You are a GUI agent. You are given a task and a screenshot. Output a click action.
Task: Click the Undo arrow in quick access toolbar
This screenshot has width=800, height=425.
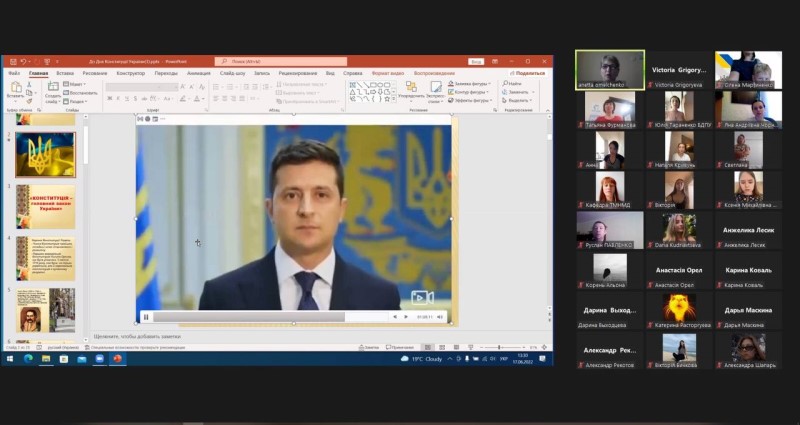coord(23,62)
